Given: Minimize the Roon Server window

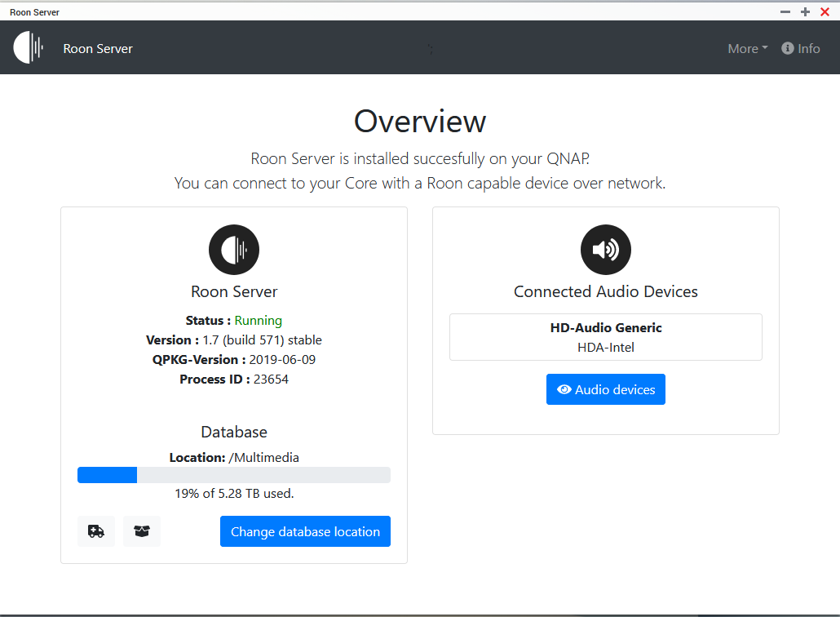Looking at the screenshot, I should (785, 11).
